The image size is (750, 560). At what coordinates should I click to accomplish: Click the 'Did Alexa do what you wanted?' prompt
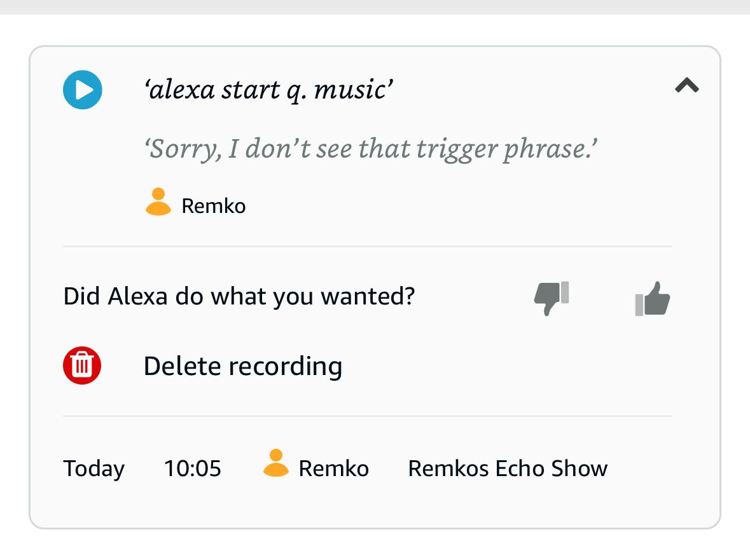(239, 296)
